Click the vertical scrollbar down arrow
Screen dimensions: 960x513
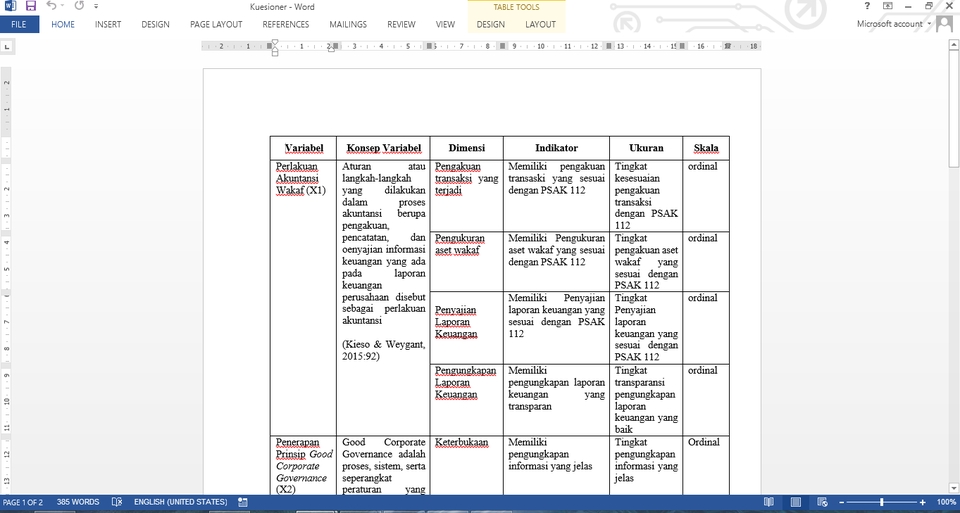pyautogui.click(x=954, y=489)
